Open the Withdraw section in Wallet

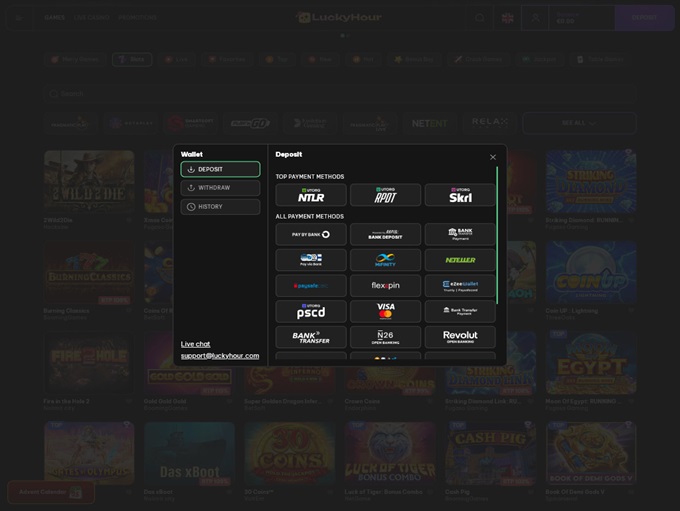(x=220, y=188)
